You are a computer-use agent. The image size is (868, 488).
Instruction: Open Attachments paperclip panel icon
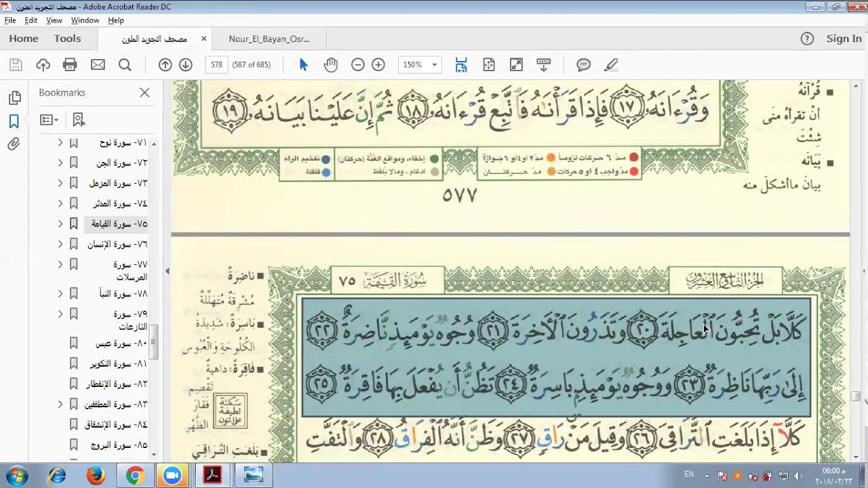14,144
